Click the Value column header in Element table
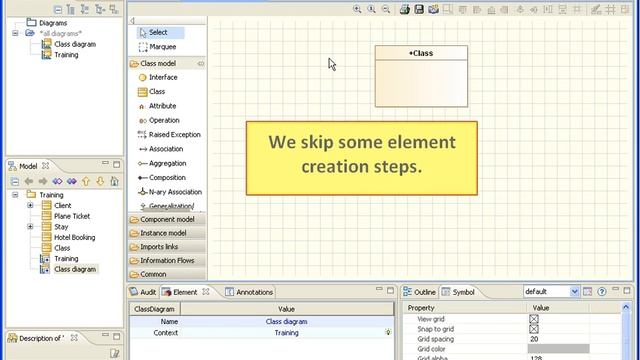The height and width of the screenshot is (360, 640). [x=287, y=309]
